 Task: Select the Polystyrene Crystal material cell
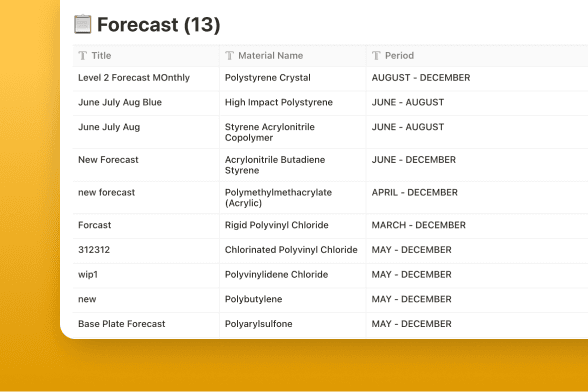coord(292,79)
